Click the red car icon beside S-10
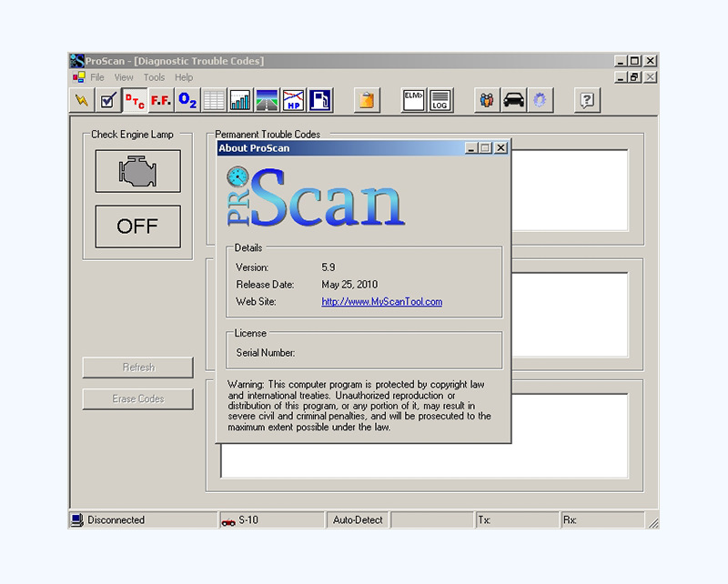This screenshot has width=728, height=584. click(228, 521)
